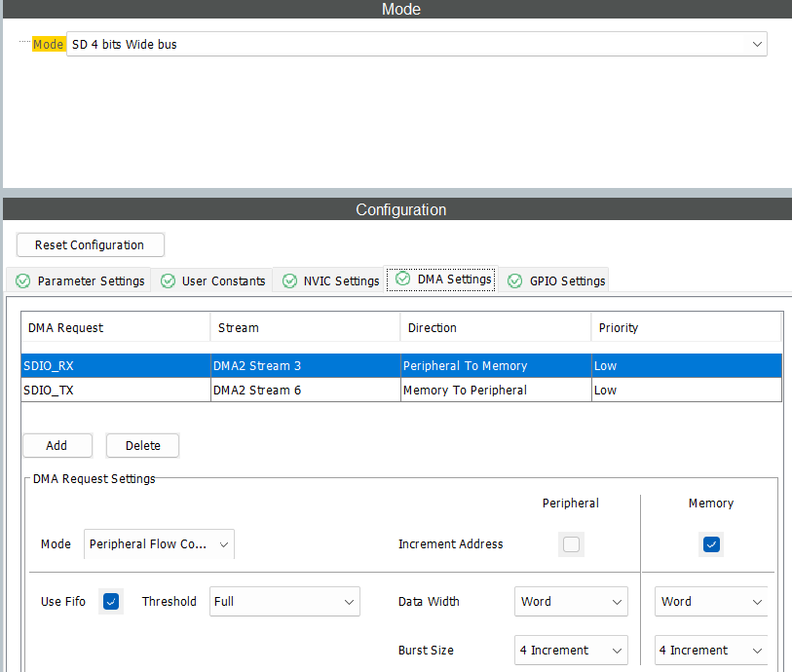Click the DMA2 Stream 6 cell

[x=306, y=390]
